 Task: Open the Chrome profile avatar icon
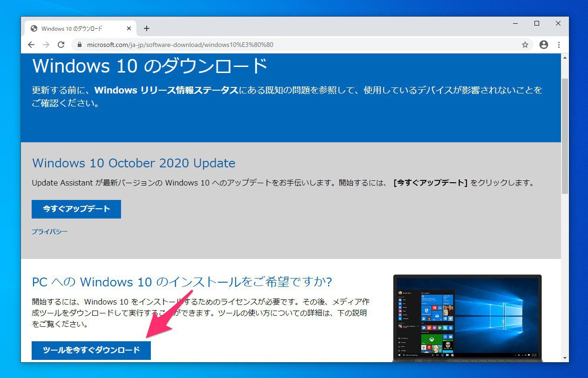point(543,45)
